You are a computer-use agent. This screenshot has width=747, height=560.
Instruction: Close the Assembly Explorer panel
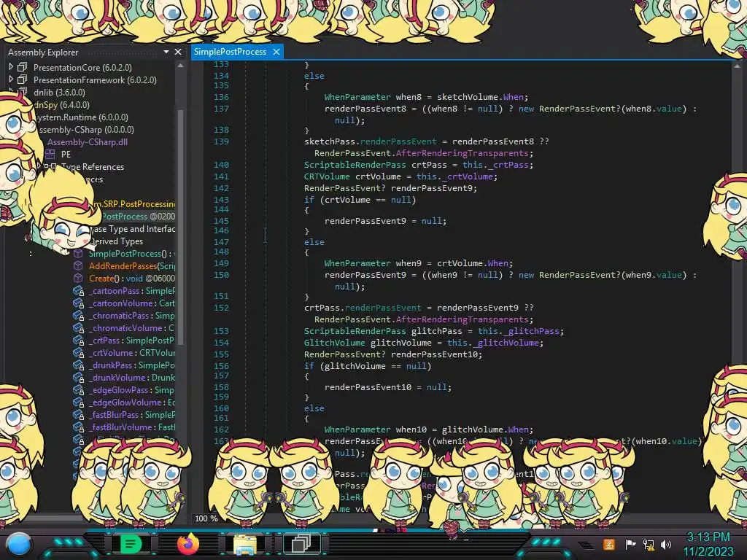point(178,52)
